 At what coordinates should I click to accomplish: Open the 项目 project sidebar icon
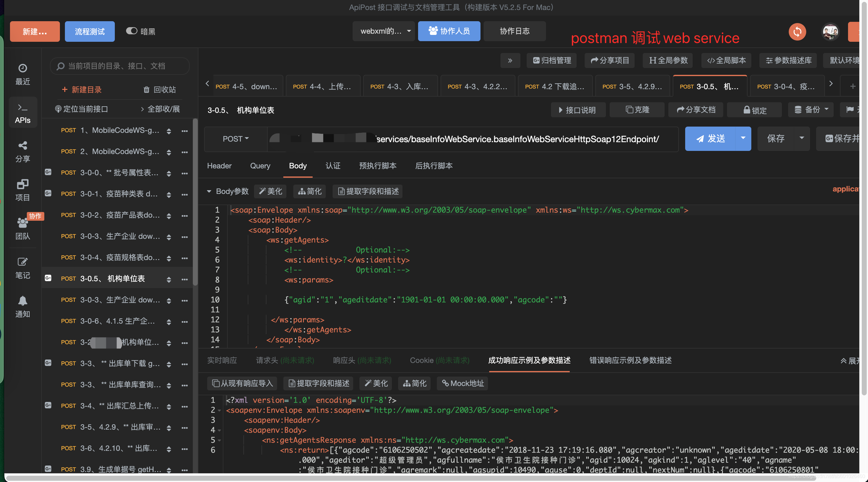pos(22,190)
